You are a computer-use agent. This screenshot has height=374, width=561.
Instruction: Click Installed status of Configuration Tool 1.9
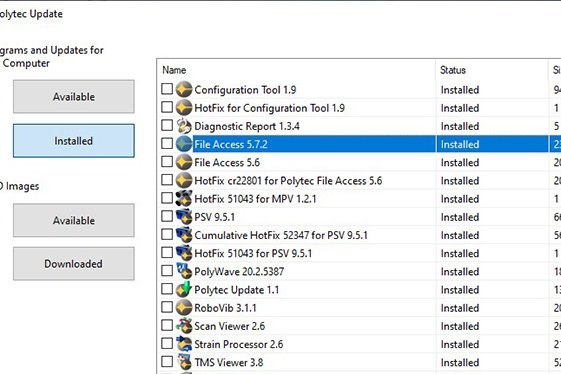(460, 90)
